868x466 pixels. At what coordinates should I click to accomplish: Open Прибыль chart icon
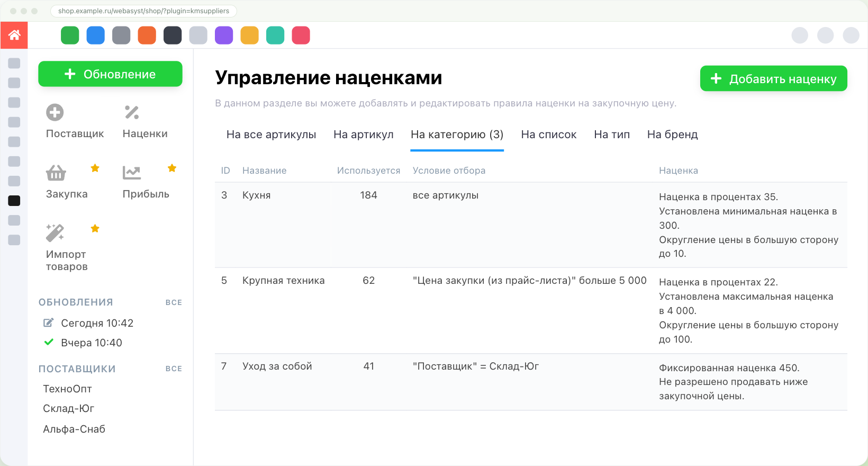132,173
